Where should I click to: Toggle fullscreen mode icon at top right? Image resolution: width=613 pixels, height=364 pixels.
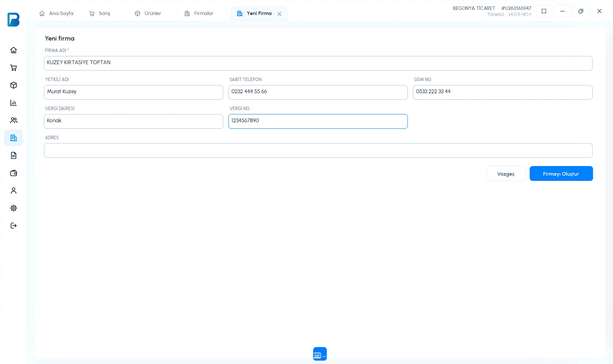544,11
